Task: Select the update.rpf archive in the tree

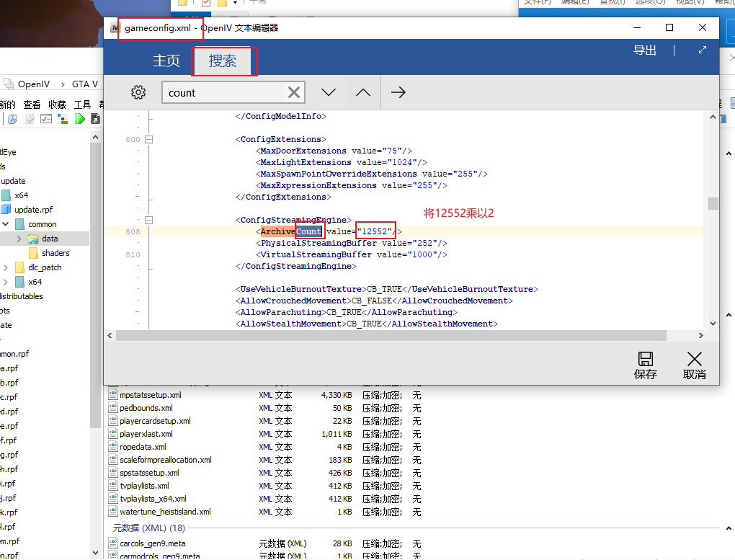Action: 33,210
